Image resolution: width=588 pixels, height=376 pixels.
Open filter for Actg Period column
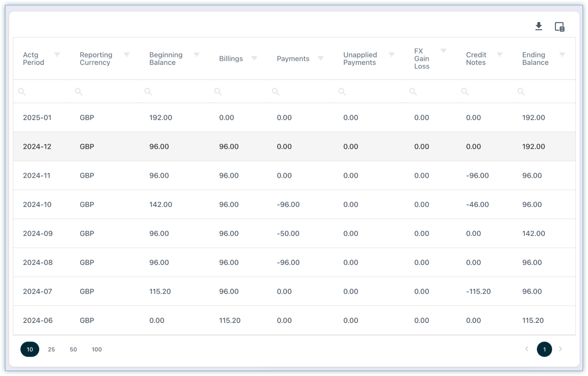coord(57,55)
